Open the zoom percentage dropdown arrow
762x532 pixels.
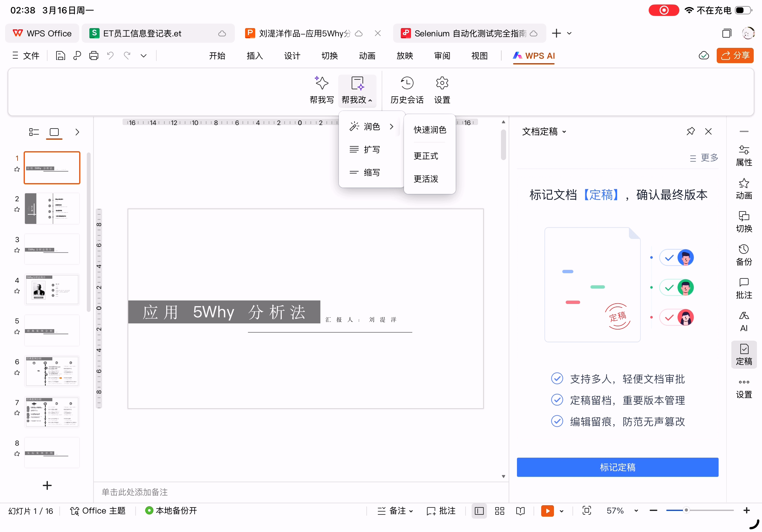(636, 511)
